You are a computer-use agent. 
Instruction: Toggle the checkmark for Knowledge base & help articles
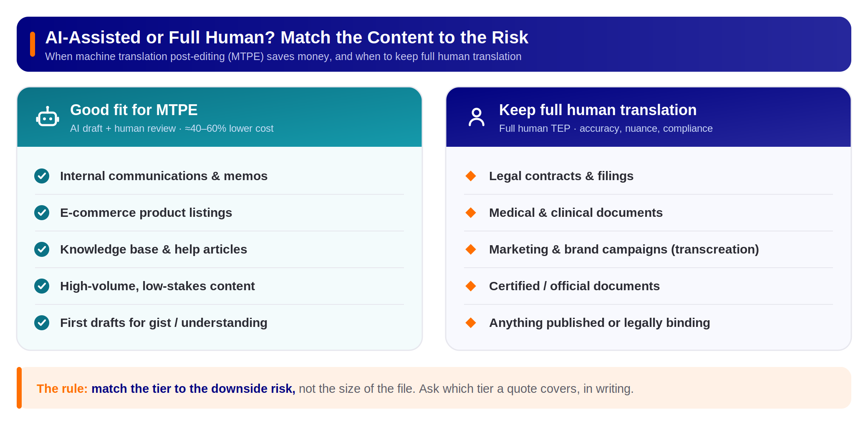pyautogui.click(x=42, y=249)
